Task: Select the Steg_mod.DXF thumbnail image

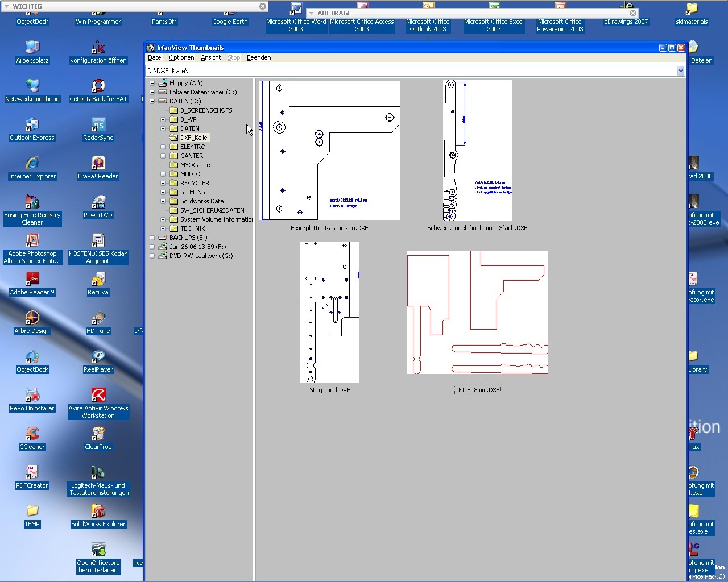Action: coord(329,313)
